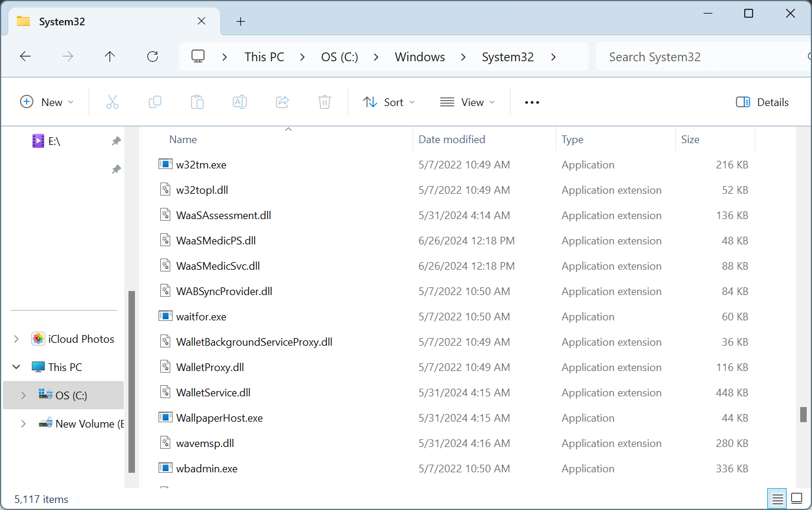Navigate up one folder level

pos(110,57)
